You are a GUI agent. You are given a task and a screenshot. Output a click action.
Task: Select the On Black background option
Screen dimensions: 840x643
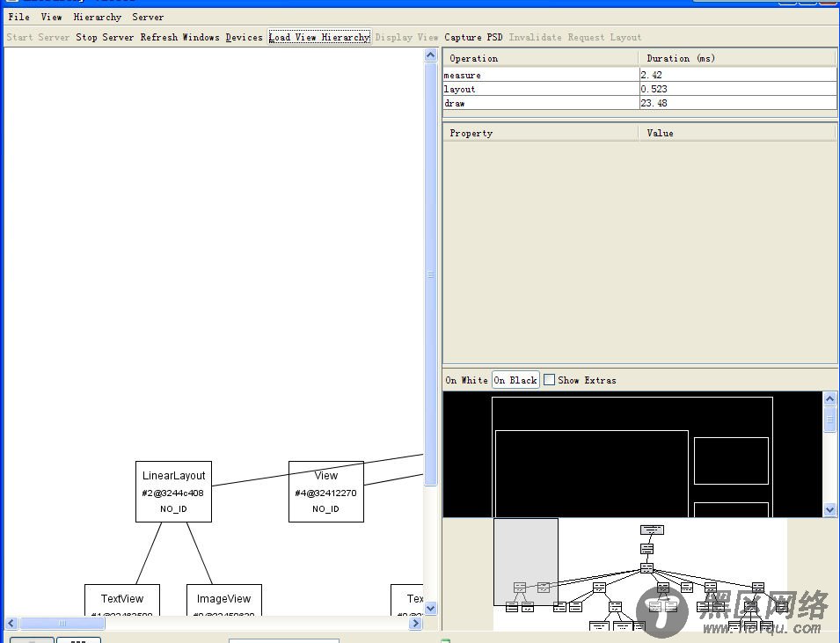point(515,381)
